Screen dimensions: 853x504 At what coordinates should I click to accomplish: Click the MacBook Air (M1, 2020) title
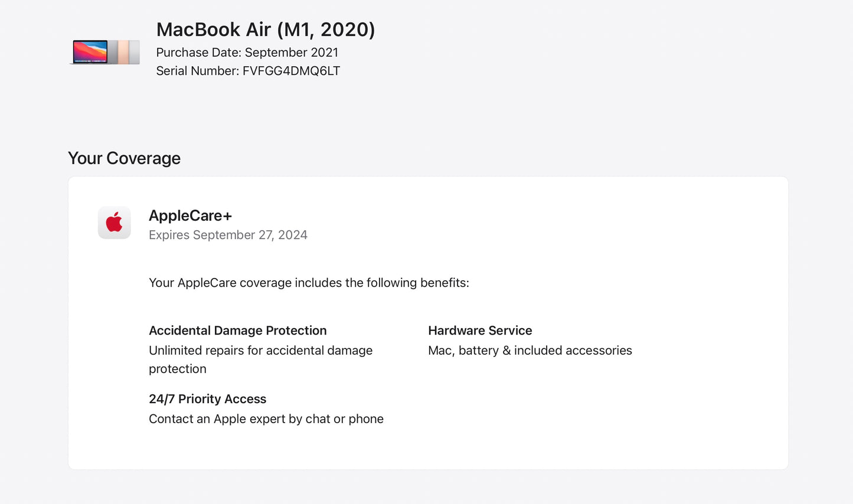(266, 30)
